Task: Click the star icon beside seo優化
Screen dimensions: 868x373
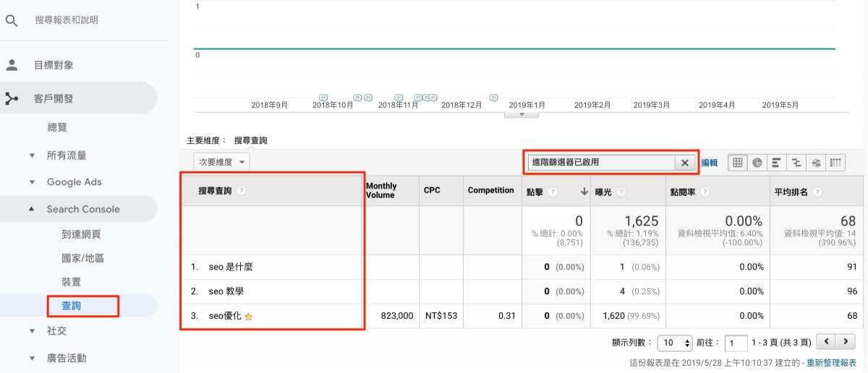Action: (249, 317)
